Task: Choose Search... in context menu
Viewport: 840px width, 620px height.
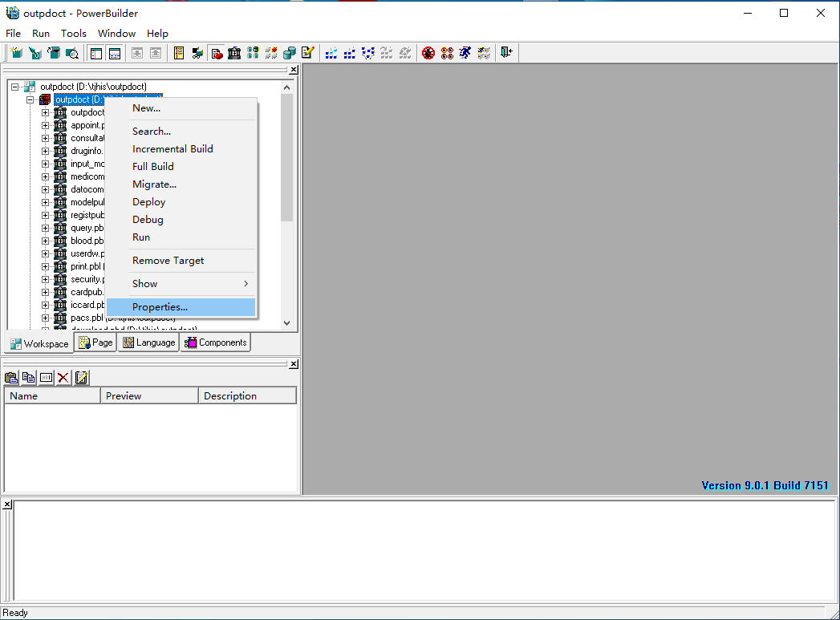Action: pyautogui.click(x=181, y=132)
